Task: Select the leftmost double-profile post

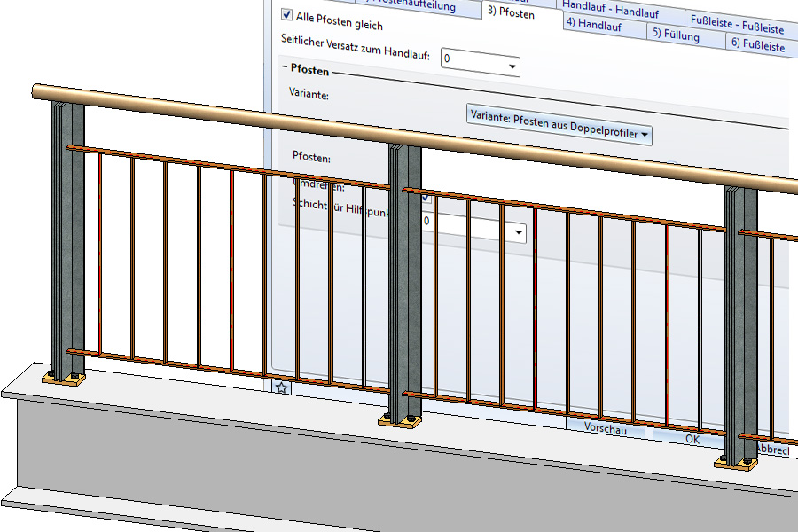Action: [68, 239]
